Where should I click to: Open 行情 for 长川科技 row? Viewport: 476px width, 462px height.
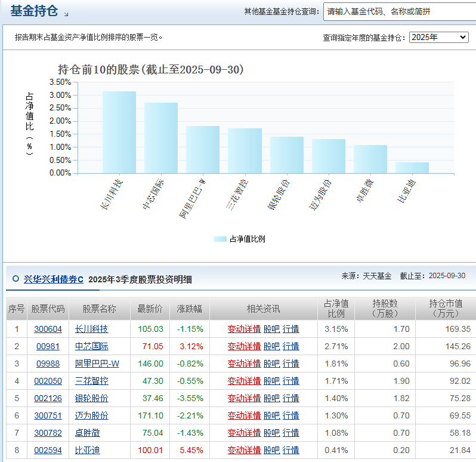click(x=291, y=329)
